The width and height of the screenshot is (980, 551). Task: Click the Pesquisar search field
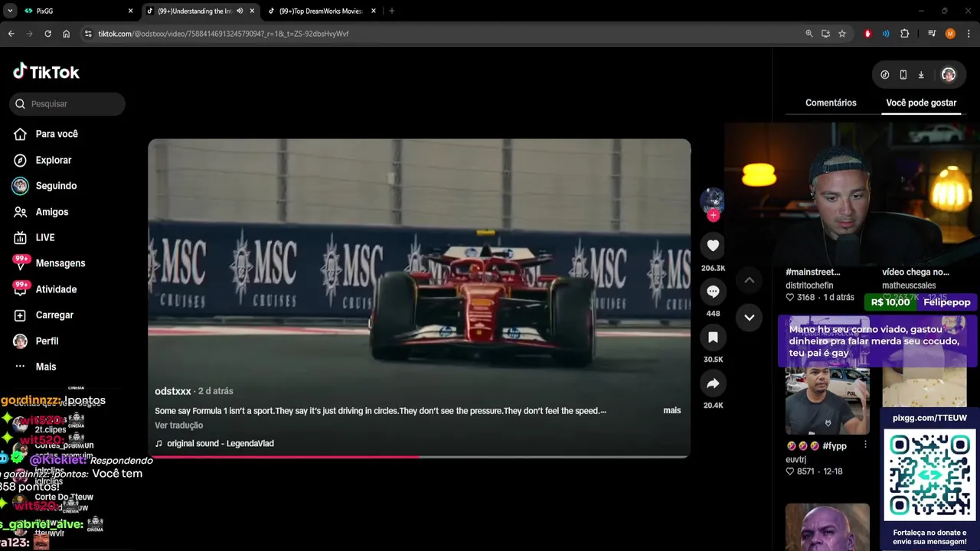coord(67,104)
